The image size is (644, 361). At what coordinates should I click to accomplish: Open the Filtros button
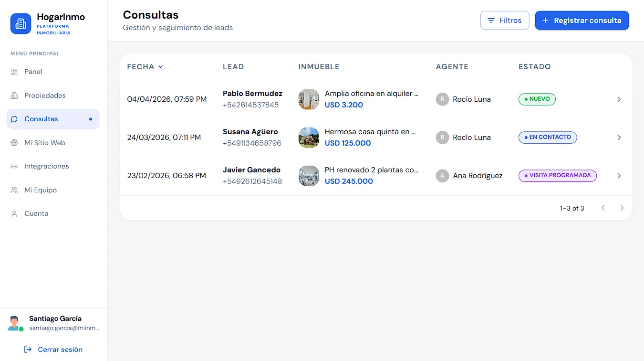(505, 21)
